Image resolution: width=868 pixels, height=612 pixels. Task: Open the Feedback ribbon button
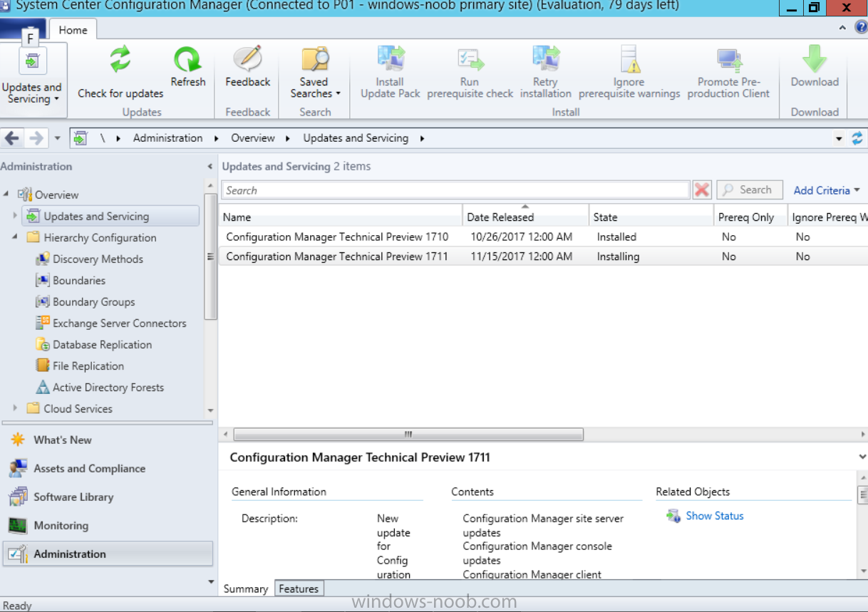tap(248, 68)
